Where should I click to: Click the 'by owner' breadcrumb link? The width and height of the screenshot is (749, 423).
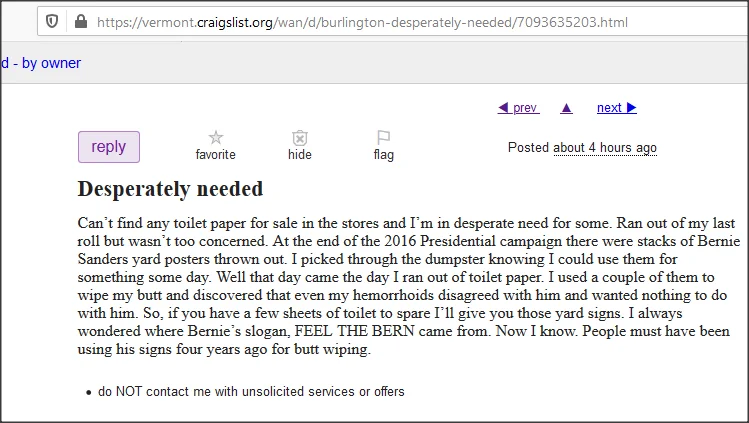point(52,63)
